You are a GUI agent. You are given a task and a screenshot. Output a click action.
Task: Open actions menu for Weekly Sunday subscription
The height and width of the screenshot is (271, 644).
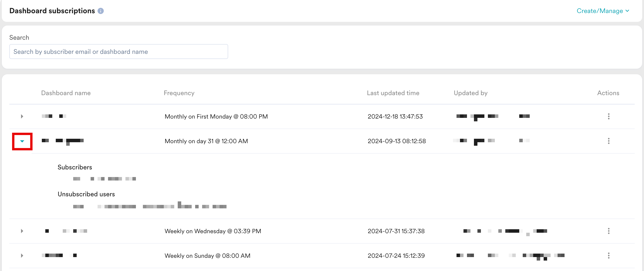click(608, 255)
